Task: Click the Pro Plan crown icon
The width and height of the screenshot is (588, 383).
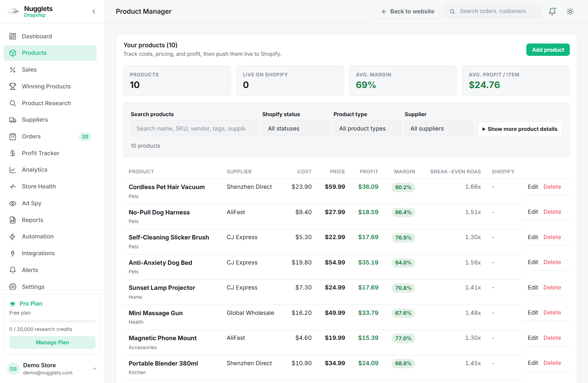Action: coord(13,304)
